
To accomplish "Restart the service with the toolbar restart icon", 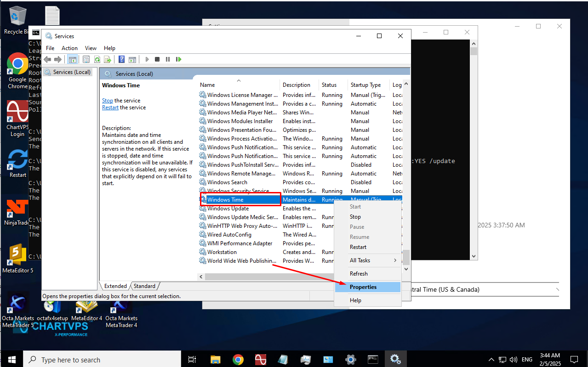I will [178, 59].
